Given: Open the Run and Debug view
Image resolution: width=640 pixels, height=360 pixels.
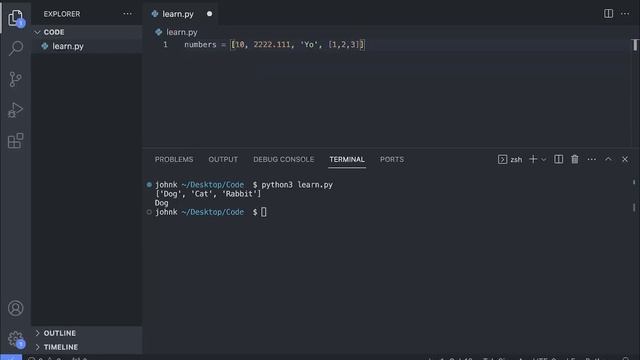Looking at the screenshot, I should (16, 110).
